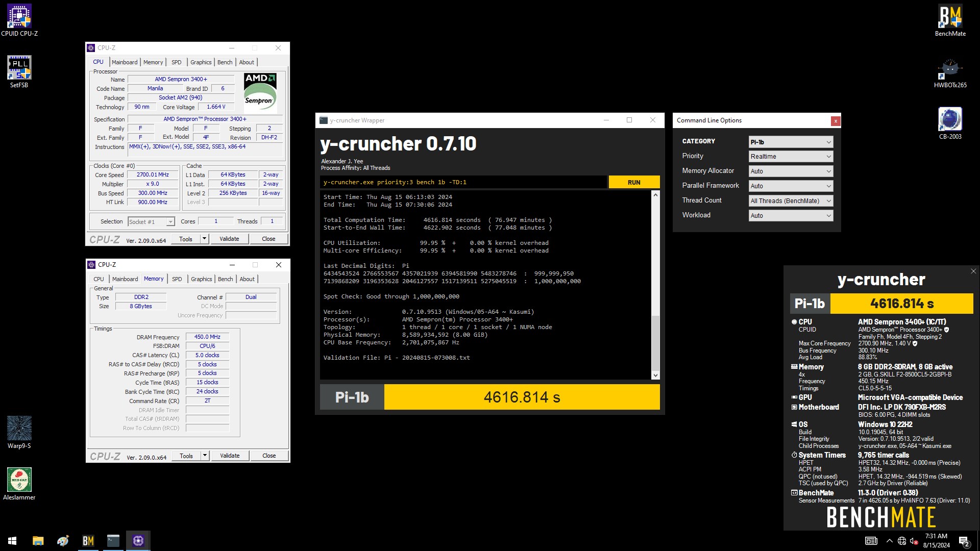Open Socket #1 selection dropdown

151,221
